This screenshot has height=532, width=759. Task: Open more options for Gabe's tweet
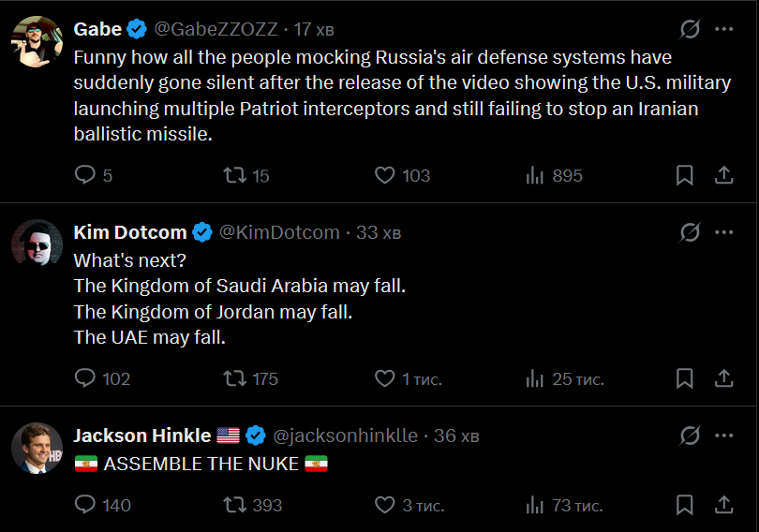point(723,29)
